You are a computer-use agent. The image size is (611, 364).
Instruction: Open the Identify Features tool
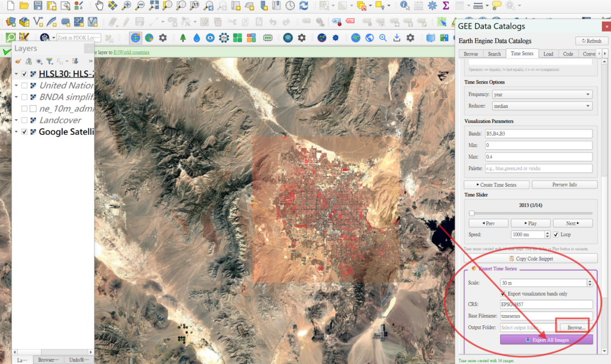coord(405,6)
